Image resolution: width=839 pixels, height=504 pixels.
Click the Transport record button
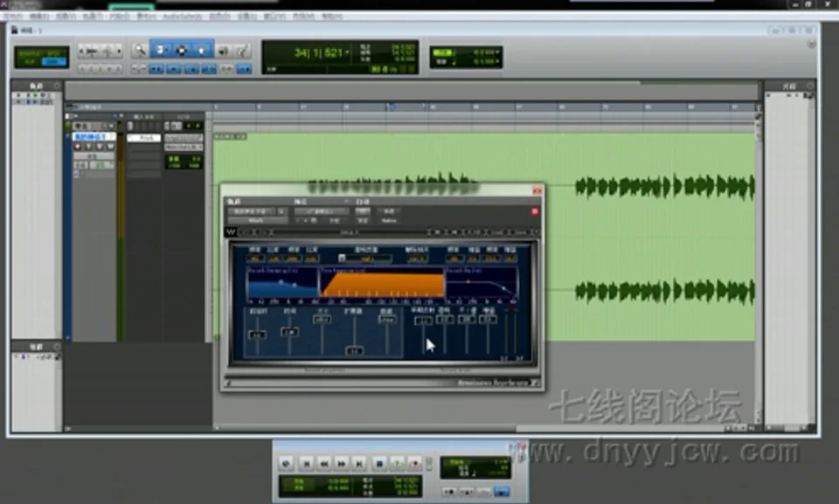414,463
